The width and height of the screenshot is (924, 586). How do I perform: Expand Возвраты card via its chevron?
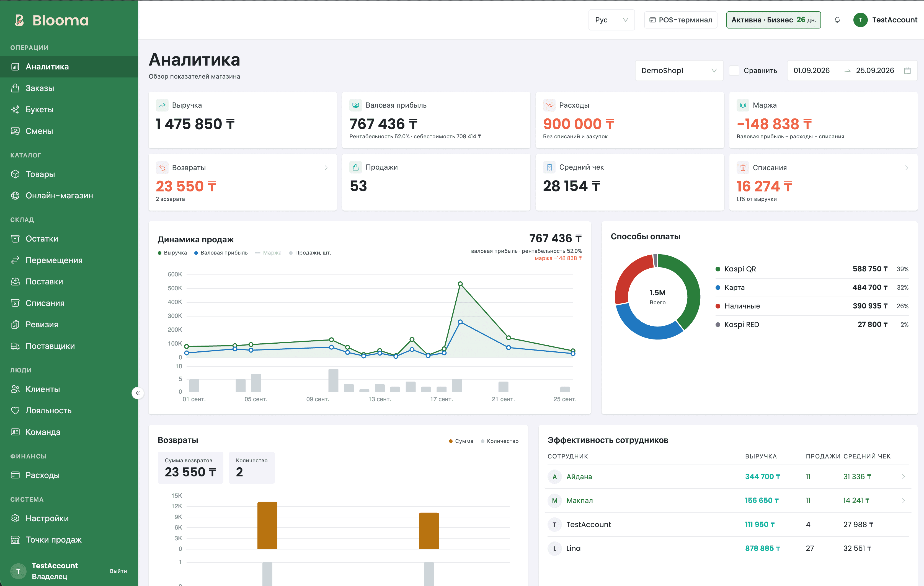(326, 168)
